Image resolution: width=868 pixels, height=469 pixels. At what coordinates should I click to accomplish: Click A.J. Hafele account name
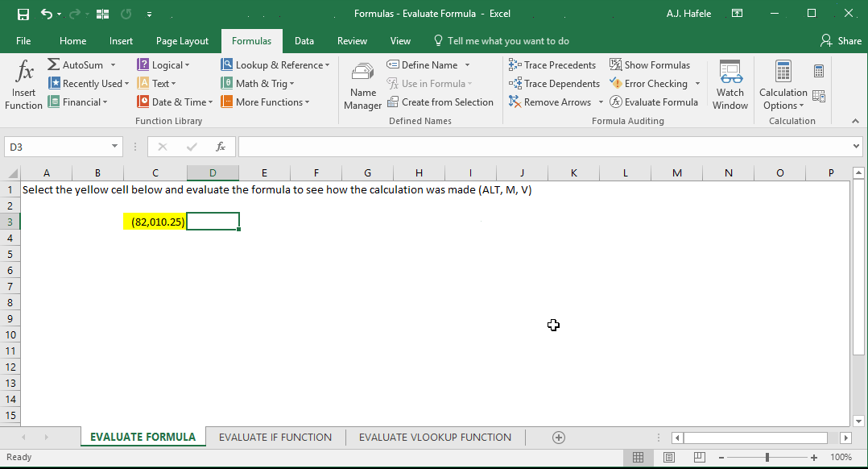click(688, 14)
